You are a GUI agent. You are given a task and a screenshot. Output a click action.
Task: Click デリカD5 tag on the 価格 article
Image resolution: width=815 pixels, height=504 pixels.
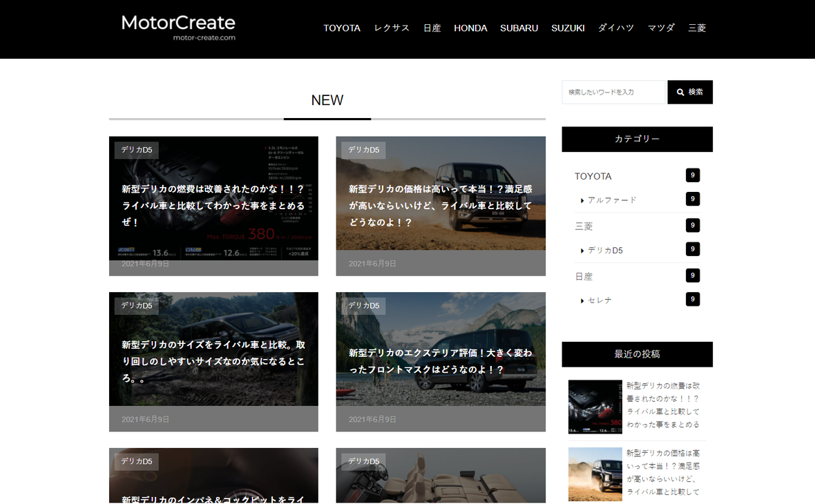click(x=364, y=150)
